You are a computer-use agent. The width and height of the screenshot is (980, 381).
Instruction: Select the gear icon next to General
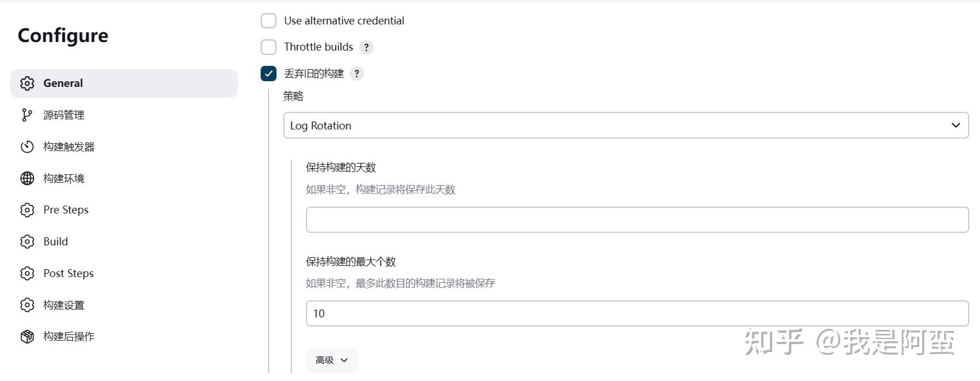click(x=27, y=83)
